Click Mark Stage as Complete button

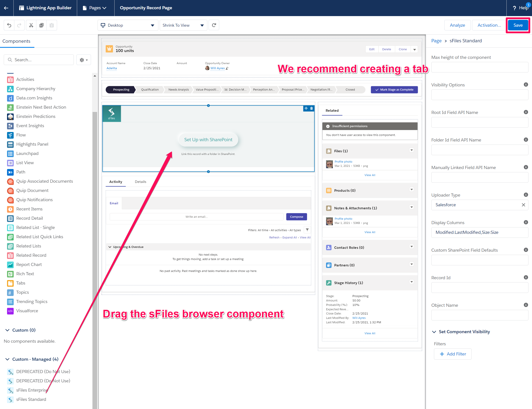(394, 90)
